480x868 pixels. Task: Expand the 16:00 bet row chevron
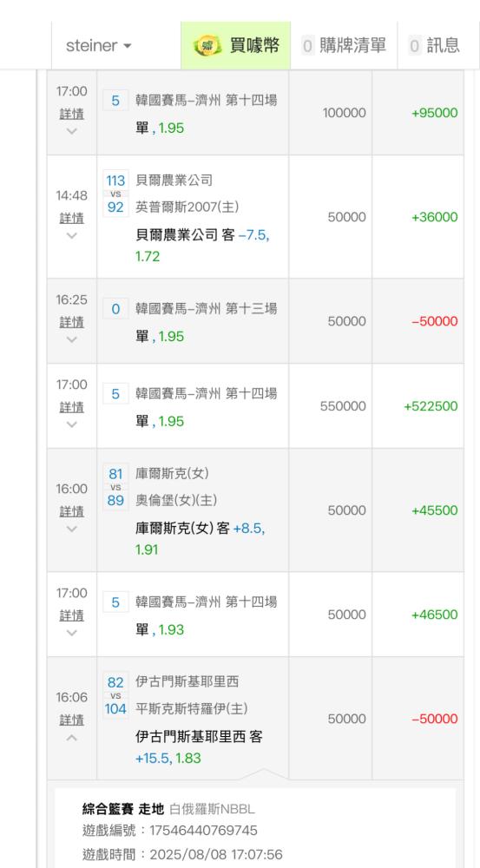click(x=71, y=529)
